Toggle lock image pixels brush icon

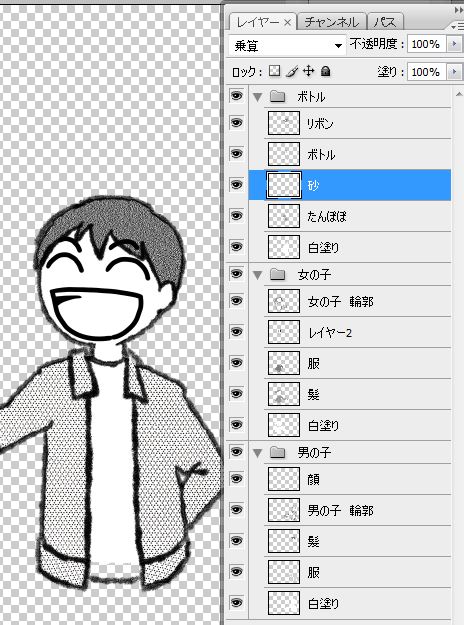[291, 71]
